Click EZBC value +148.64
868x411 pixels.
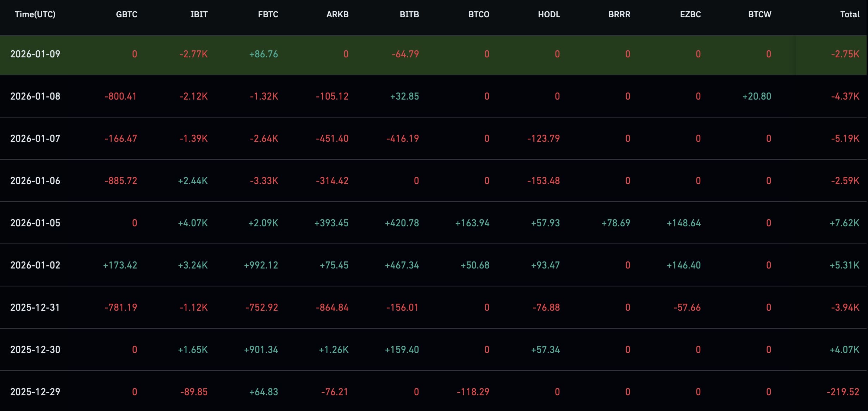683,223
